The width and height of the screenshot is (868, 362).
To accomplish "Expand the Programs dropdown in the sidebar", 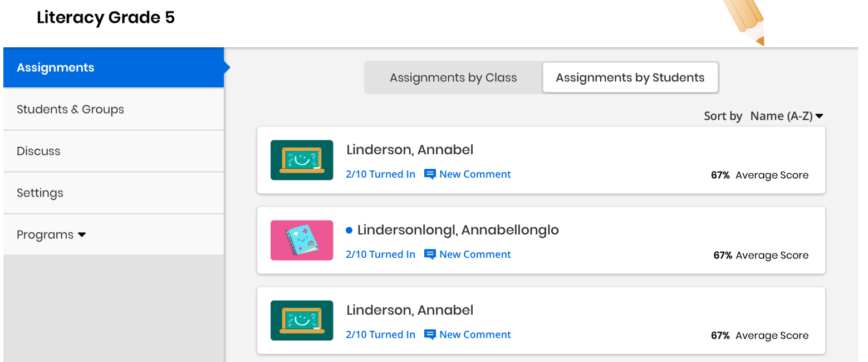I will pyautogui.click(x=50, y=234).
